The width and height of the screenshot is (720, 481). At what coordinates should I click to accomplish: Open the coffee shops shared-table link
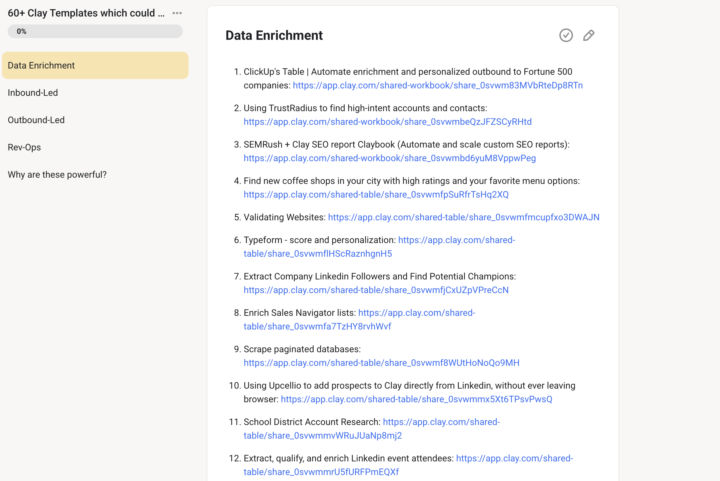coord(376,195)
